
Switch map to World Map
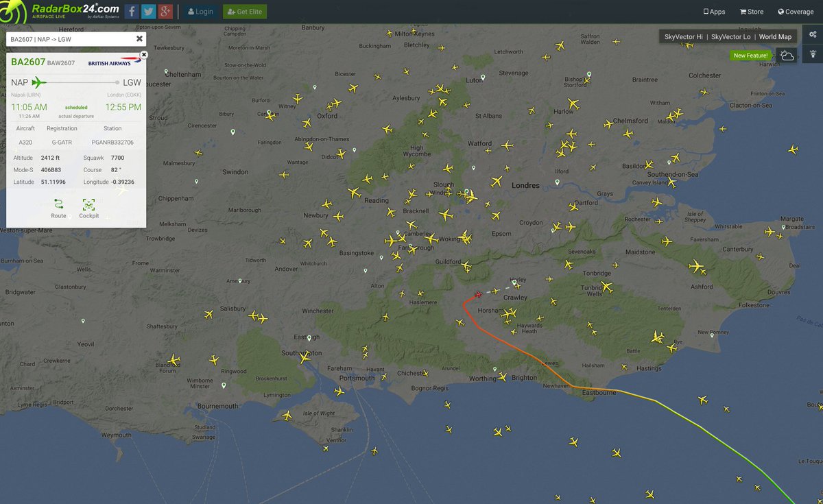click(775, 36)
